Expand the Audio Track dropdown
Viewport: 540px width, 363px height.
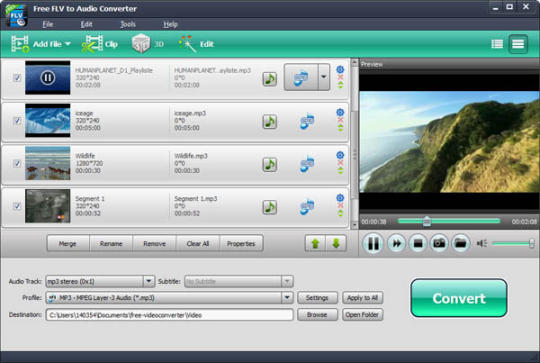[149, 281]
